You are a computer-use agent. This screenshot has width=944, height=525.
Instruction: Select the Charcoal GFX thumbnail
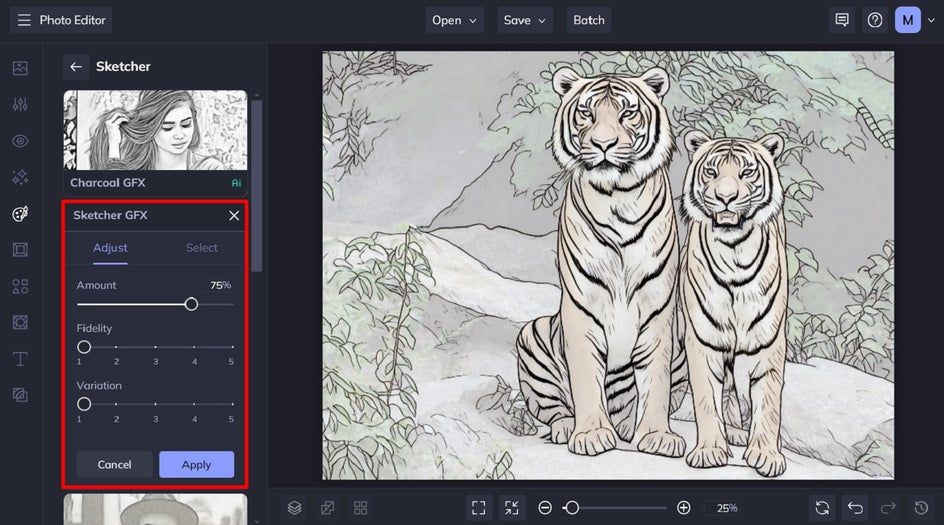point(155,131)
